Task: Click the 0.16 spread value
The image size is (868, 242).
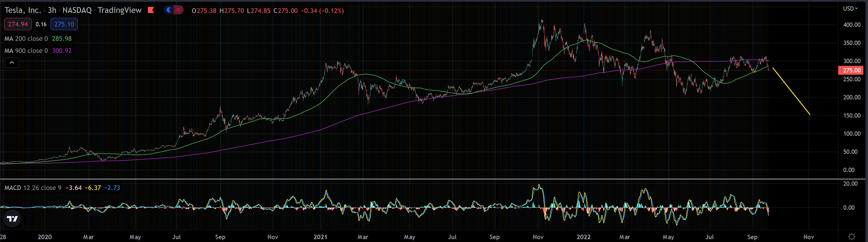Action: [41, 24]
